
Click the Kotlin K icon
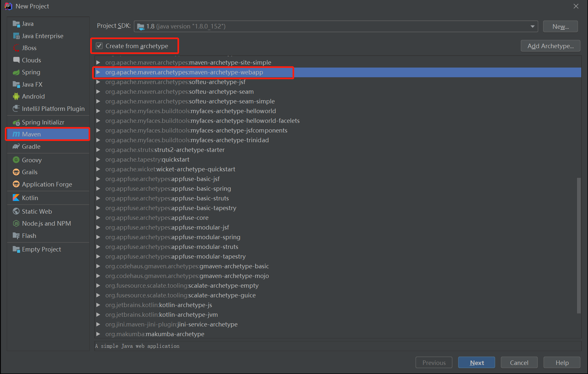(16, 198)
